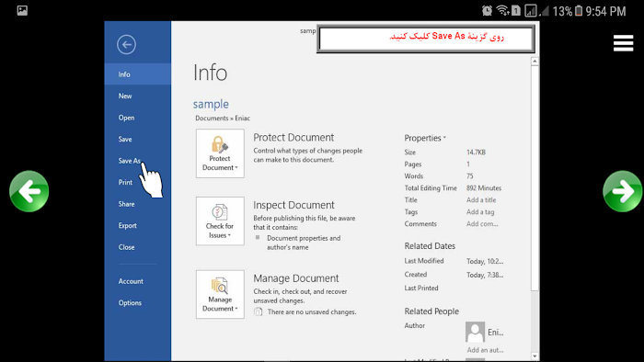Choose Export in the backstage menu

point(138,225)
